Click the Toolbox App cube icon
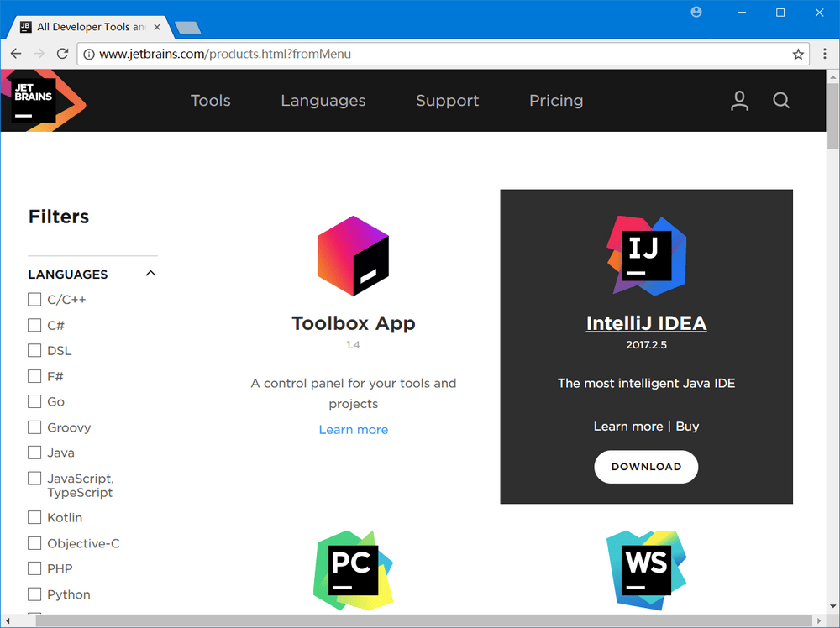Screen dimensions: 840x628 (353, 256)
